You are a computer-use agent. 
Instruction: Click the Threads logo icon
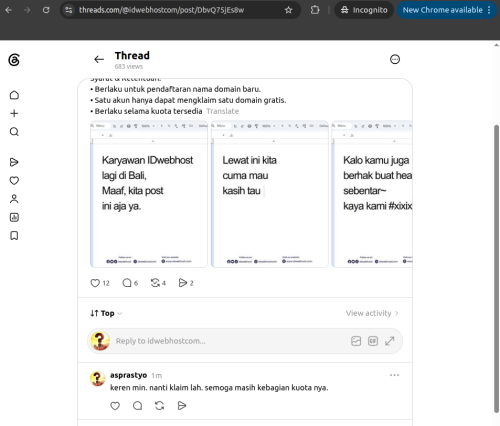tap(14, 60)
